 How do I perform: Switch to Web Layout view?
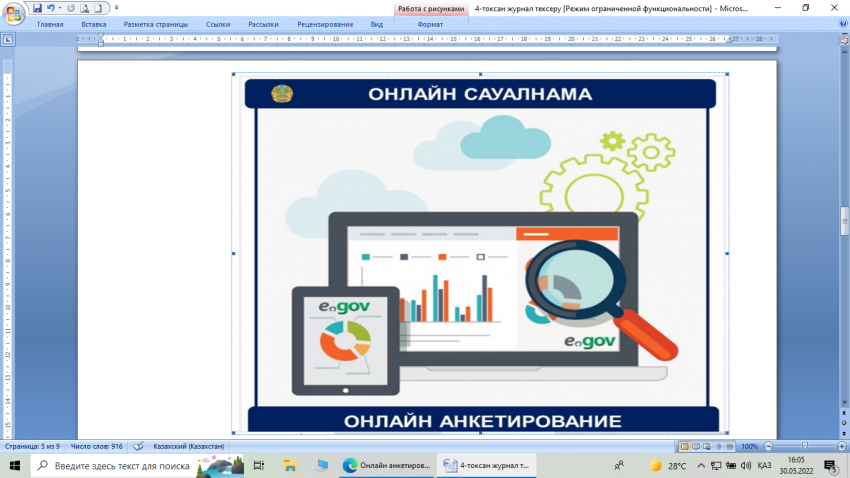click(709, 446)
